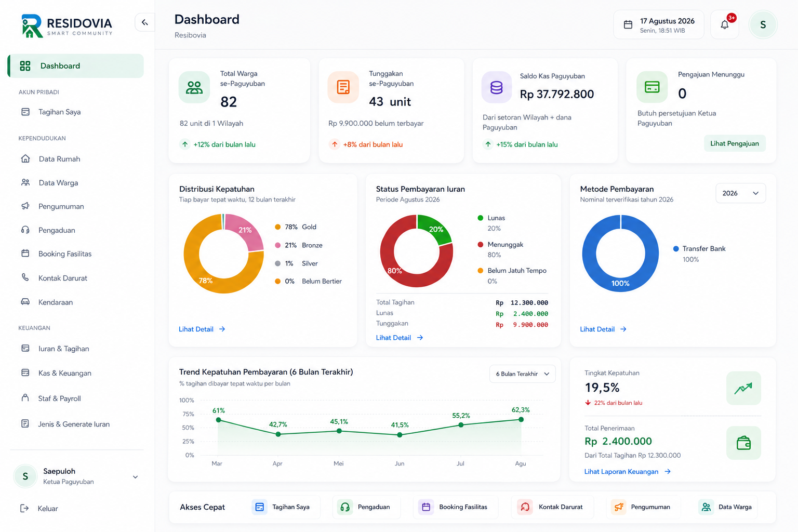This screenshot has height=532, width=798.
Task: Click the Total Warga people icon
Action: point(194,87)
